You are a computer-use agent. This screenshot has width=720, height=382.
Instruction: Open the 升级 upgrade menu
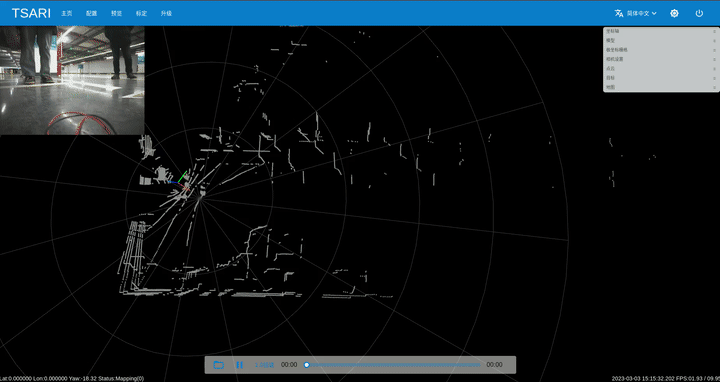[x=166, y=13]
